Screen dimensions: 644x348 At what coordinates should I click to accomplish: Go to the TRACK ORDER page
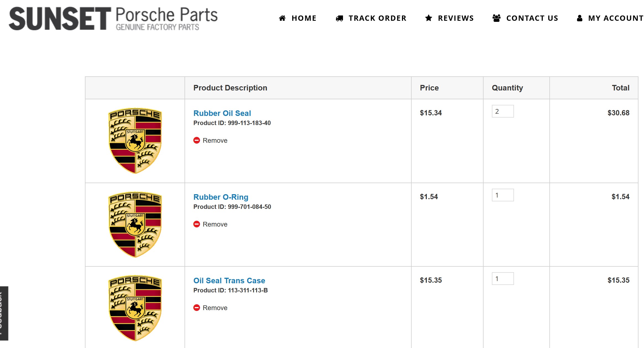(x=377, y=18)
